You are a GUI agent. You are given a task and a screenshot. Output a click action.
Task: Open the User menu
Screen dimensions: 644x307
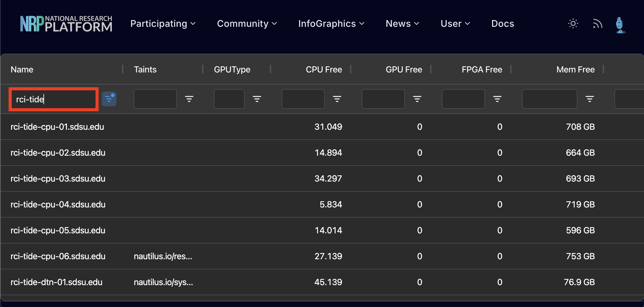(455, 23)
